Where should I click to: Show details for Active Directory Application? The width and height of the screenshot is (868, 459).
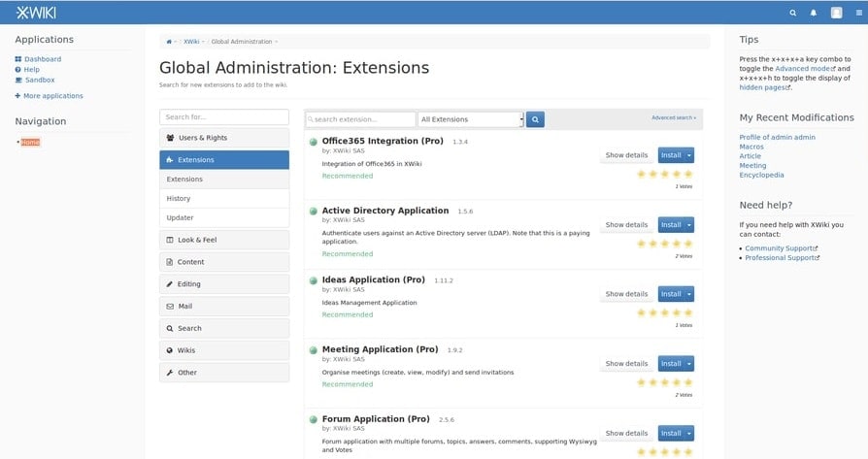626,225
